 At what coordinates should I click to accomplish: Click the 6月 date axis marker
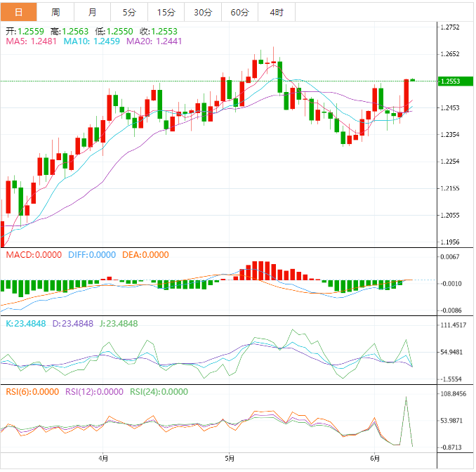coord(376,459)
